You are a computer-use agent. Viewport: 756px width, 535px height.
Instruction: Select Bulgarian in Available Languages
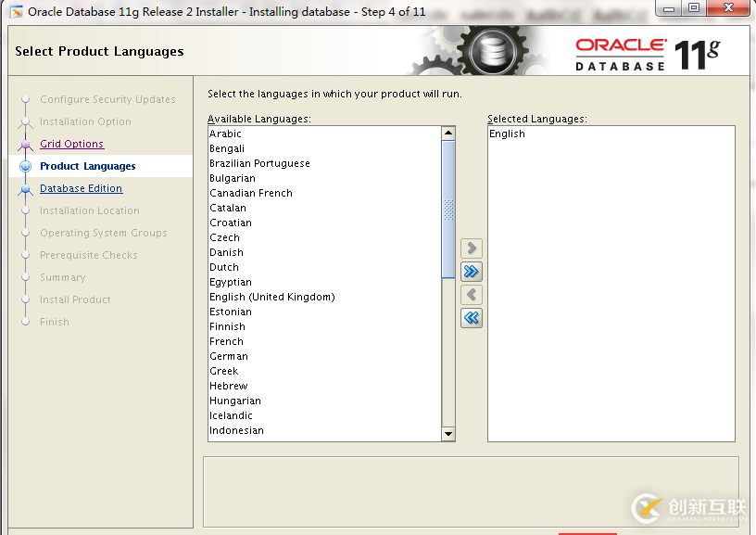[x=324, y=179]
